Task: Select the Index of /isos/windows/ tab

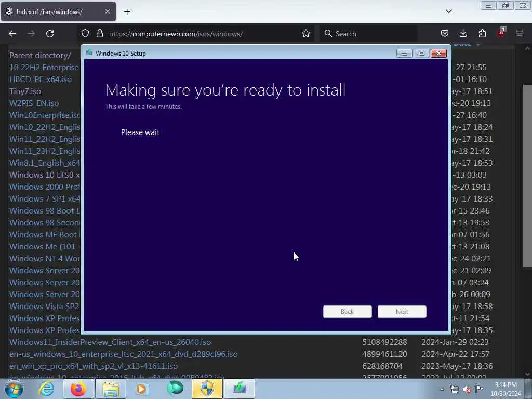Action: [x=58, y=11]
